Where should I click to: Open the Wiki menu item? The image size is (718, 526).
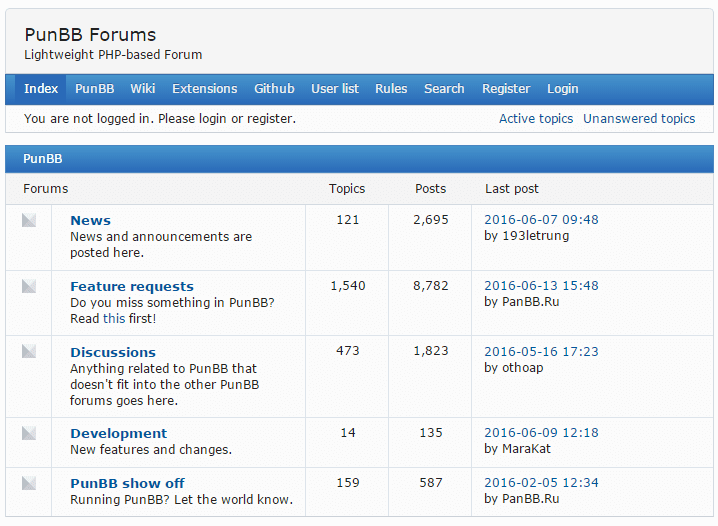click(143, 88)
